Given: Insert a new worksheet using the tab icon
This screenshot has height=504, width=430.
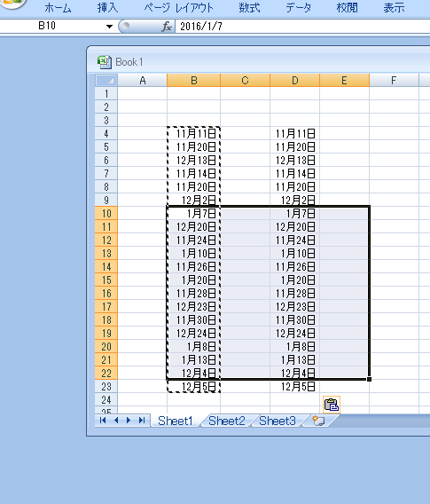Looking at the screenshot, I should (318, 421).
